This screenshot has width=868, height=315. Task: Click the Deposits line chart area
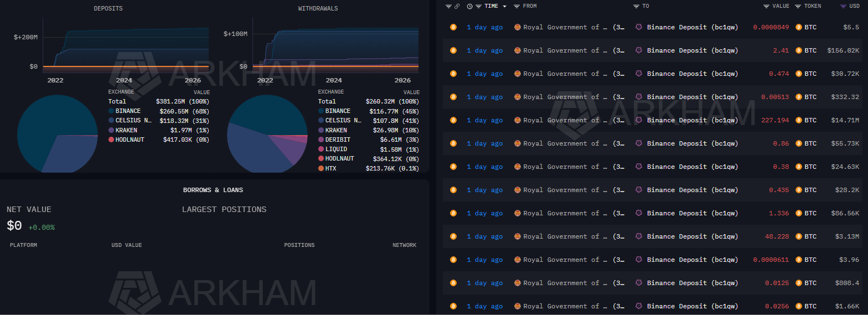point(126,45)
